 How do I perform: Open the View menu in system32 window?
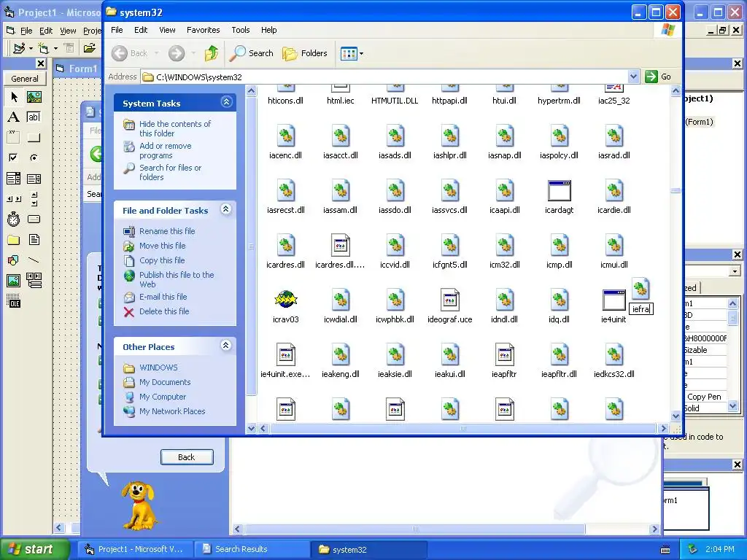[167, 30]
